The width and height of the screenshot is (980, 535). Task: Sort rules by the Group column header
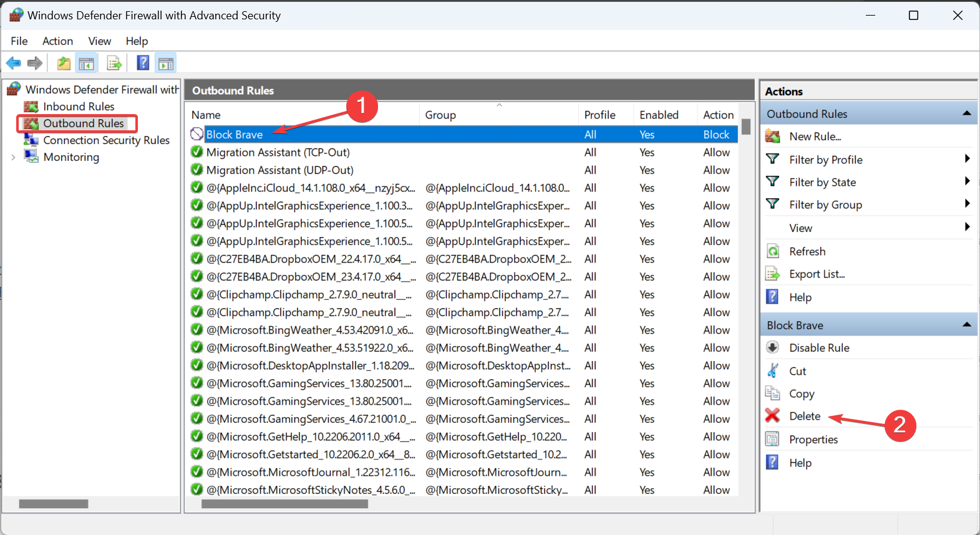coord(499,115)
